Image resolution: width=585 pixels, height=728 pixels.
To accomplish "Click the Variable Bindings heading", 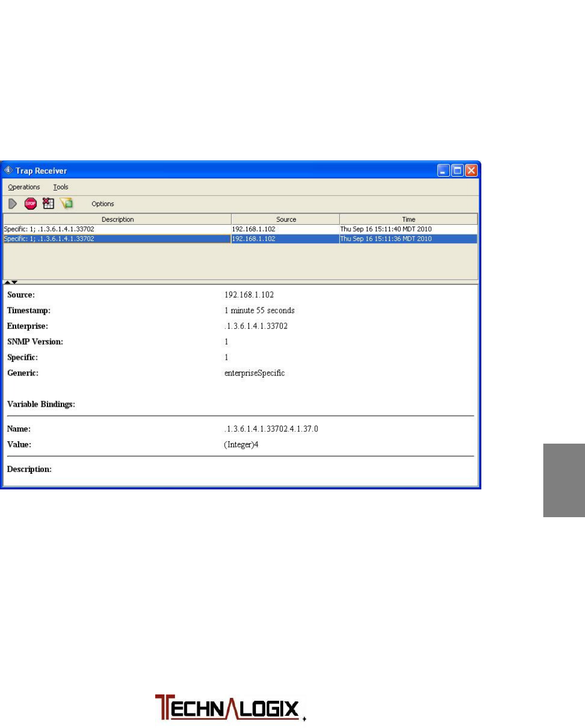I will click(41, 404).
